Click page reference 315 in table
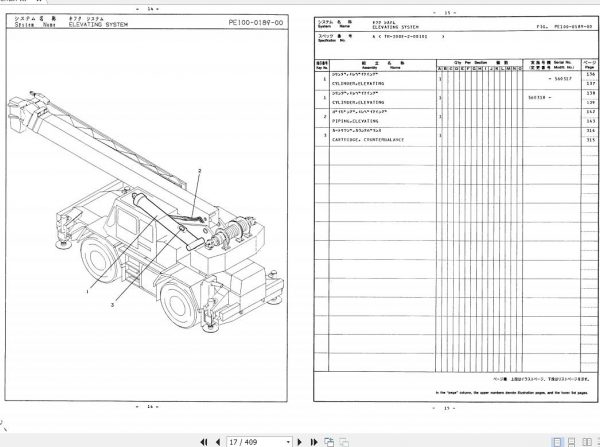The image size is (600, 447). pyautogui.click(x=590, y=140)
